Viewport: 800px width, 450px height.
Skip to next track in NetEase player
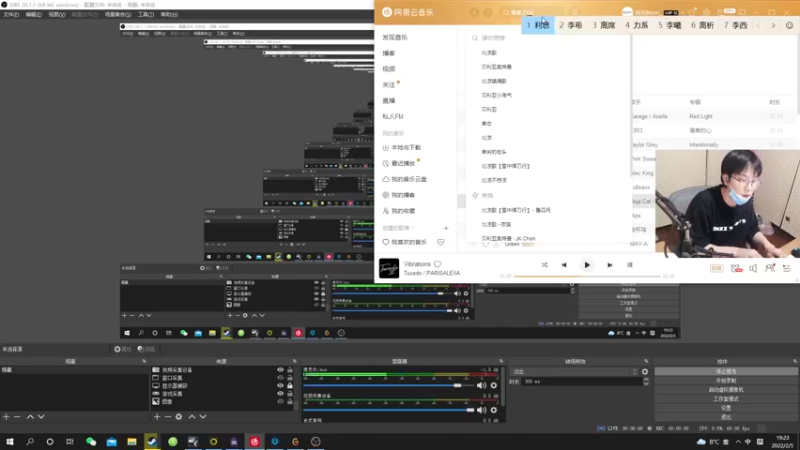(x=610, y=265)
